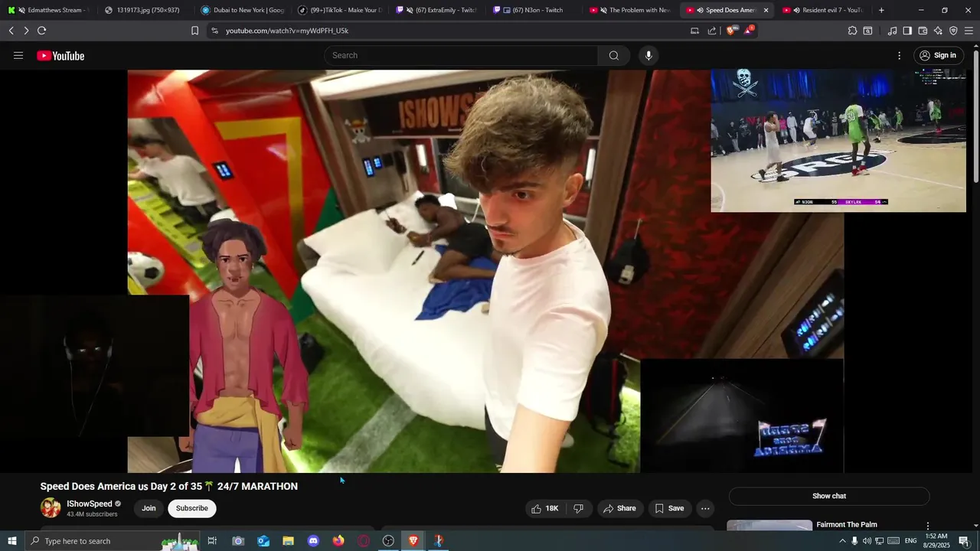Like the video with 18K likes
Screen dimensions: 980x551
click(x=544, y=508)
